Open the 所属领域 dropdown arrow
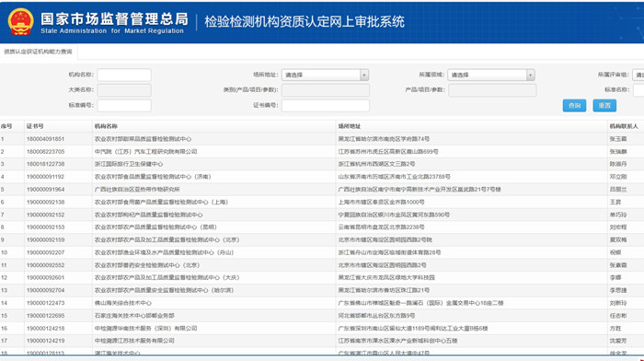 [x=530, y=75]
